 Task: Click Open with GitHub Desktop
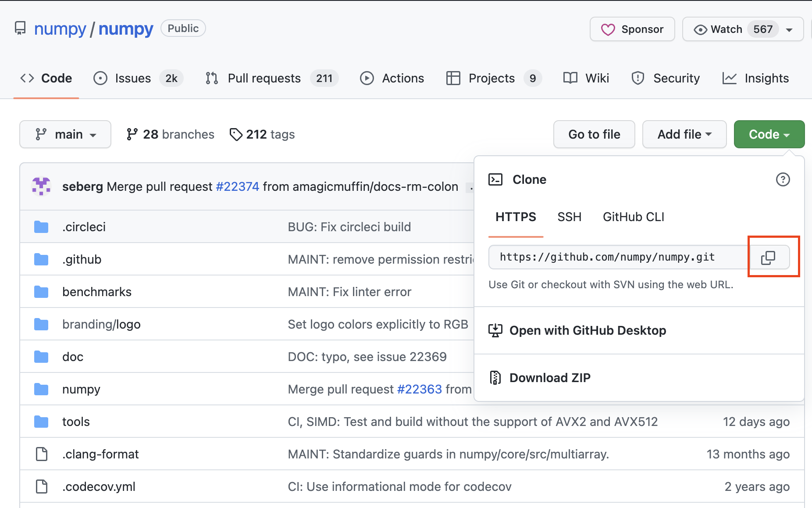click(588, 330)
